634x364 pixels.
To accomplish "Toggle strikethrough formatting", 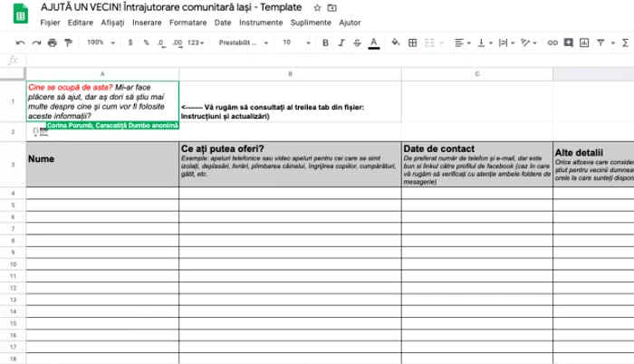I will point(357,43).
